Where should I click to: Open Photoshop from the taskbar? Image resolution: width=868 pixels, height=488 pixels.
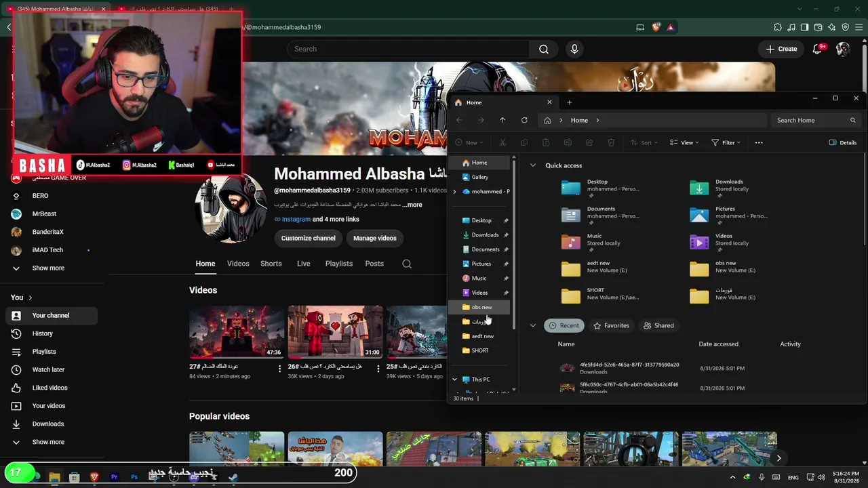tap(134, 477)
